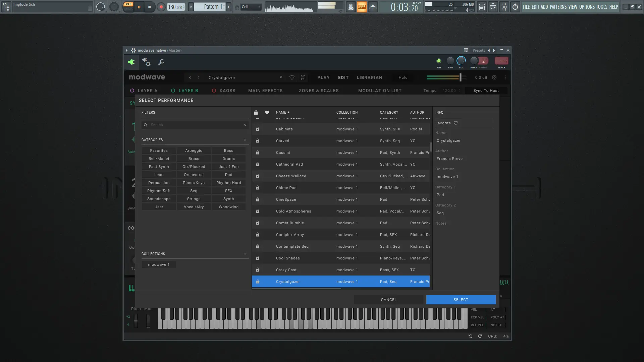Image resolution: width=644 pixels, height=362 pixels.
Task: Open the modwave three-dot options menu
Action: (x=505, y=77)
